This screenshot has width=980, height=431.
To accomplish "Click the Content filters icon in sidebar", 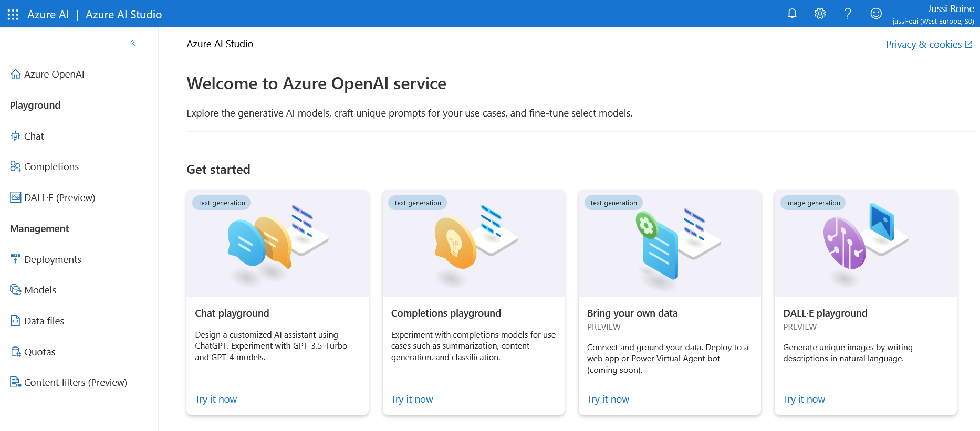I will (x=15, y=382).
